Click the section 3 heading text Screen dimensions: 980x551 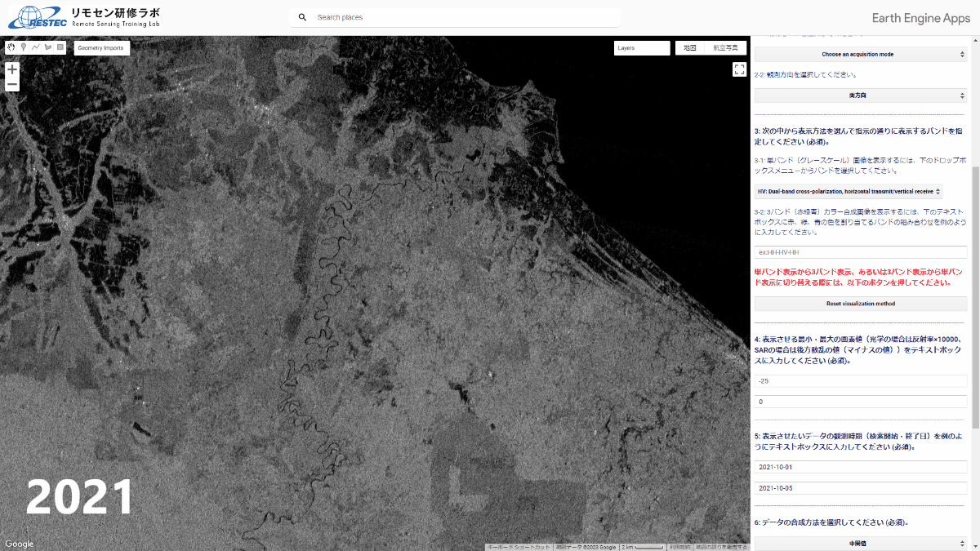(x=858, y=136)
